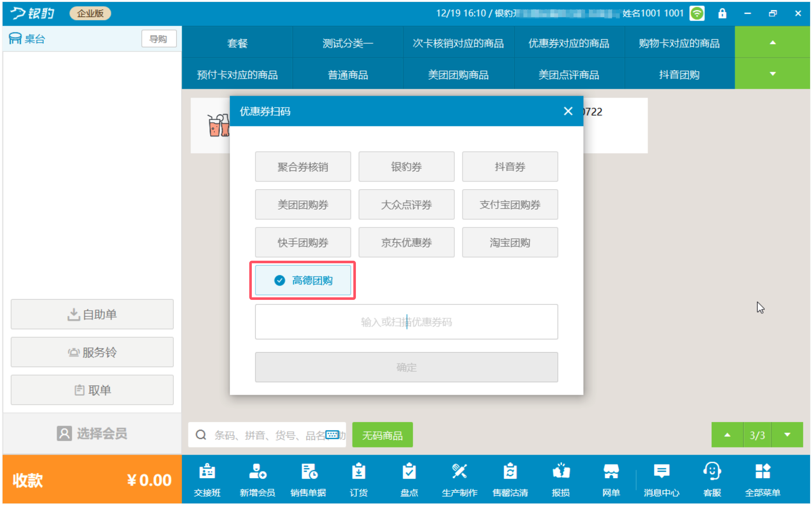Open the 盘点 inventory check icon
The height and width of the screenshot is (506, 812).
(409, 479)
